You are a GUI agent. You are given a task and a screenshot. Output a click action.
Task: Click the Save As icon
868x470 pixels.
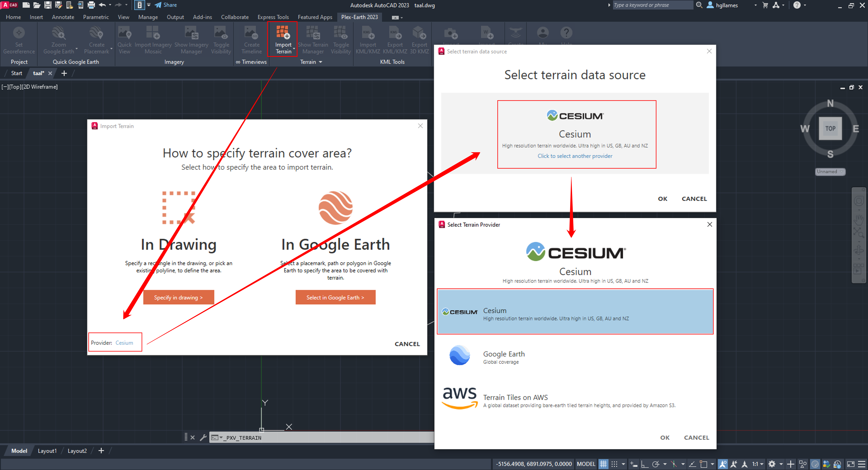(x=59, y=5)
